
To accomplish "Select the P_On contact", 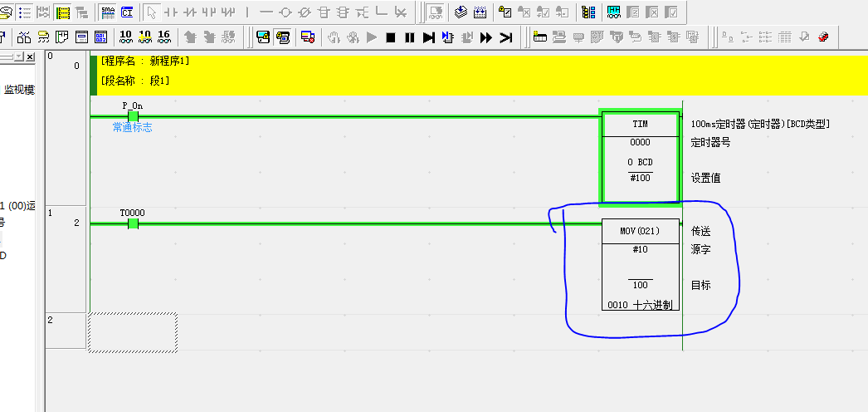I will (133, 116).
